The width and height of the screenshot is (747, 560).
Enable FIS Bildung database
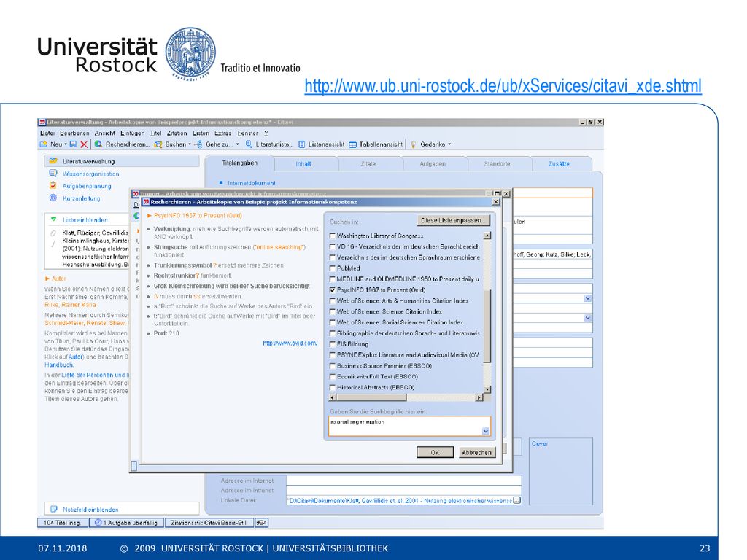[333, 344]
